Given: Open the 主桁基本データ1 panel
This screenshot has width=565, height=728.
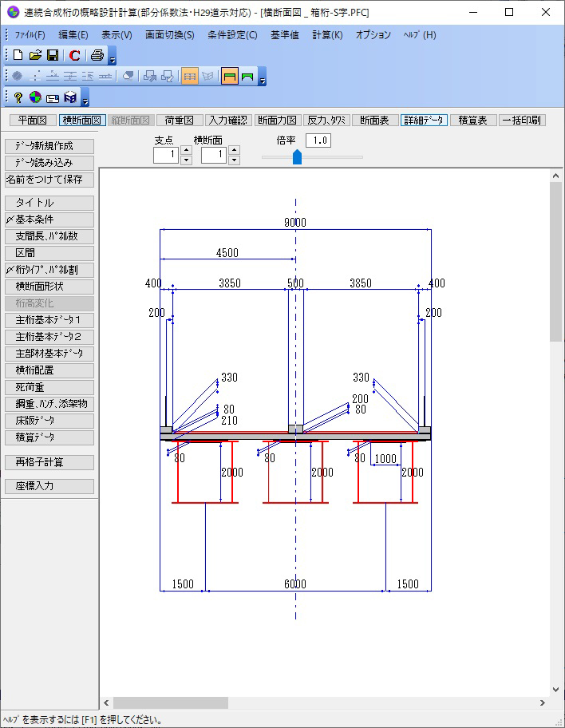Looking at the screenshot, I should click(49, 320).
